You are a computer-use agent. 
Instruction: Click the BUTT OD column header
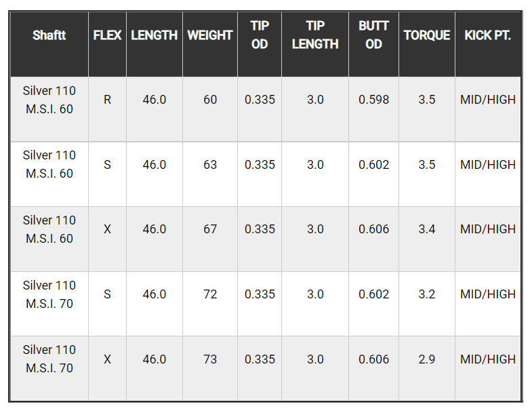373,35
